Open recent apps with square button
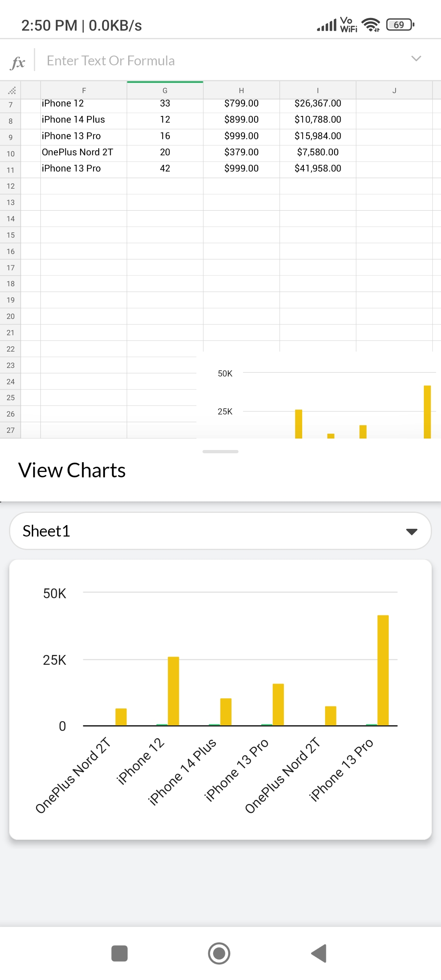Viewport: 441px width, 980px height. 119,953
